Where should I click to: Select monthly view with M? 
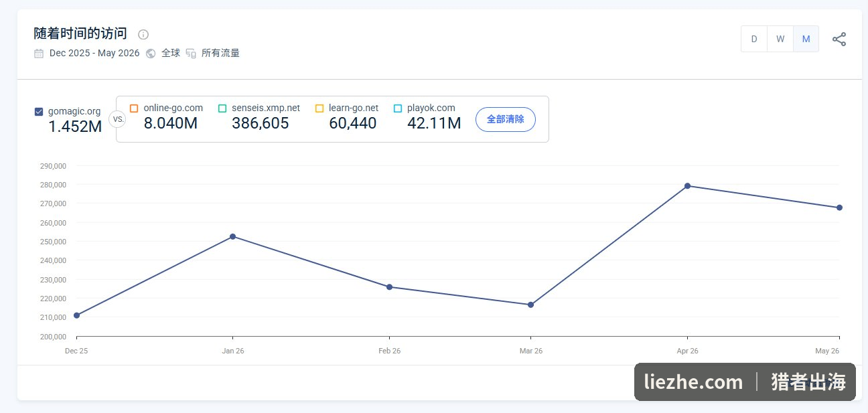(x=806, y=39)
